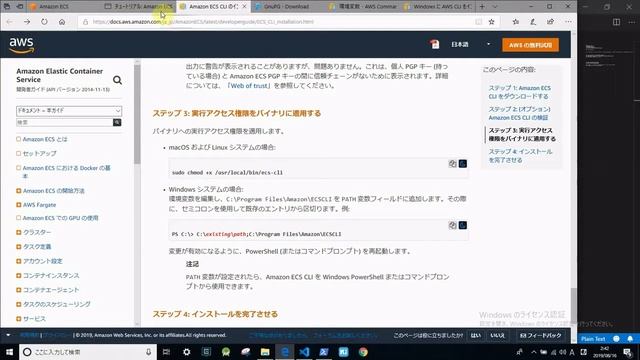Expand サービス section

pos(18,319)
